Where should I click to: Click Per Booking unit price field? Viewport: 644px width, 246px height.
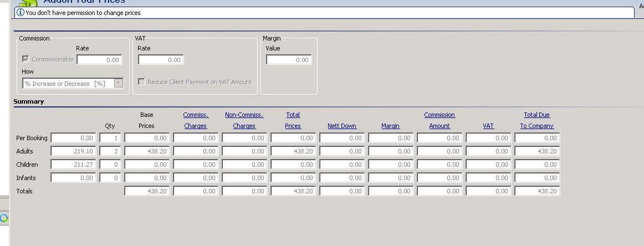click(74, 138)
